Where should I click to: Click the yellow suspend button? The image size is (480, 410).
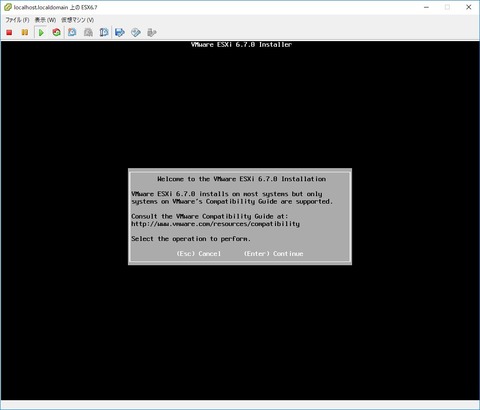25,33
